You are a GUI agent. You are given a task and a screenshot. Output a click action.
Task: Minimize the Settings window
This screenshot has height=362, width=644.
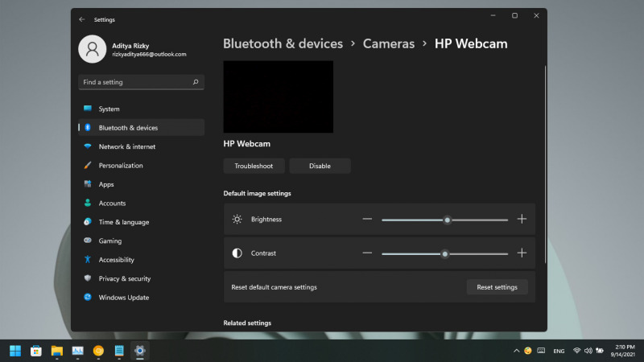(x=493, y=15)
